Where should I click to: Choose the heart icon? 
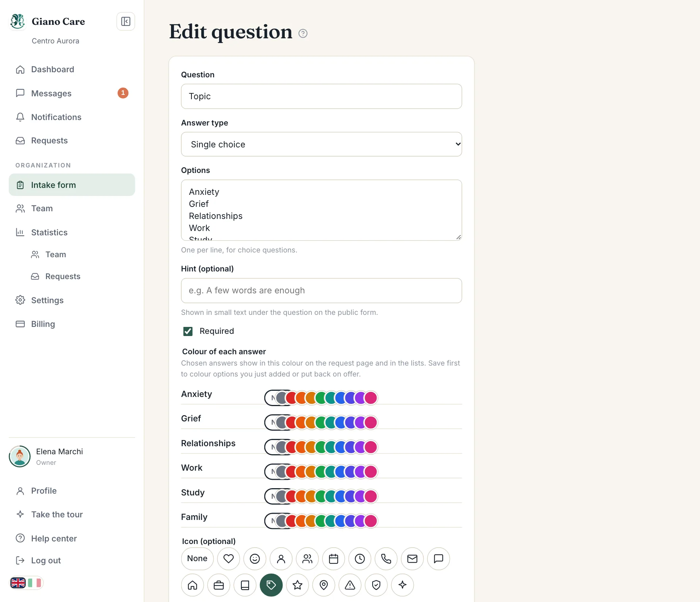[229, 559]
